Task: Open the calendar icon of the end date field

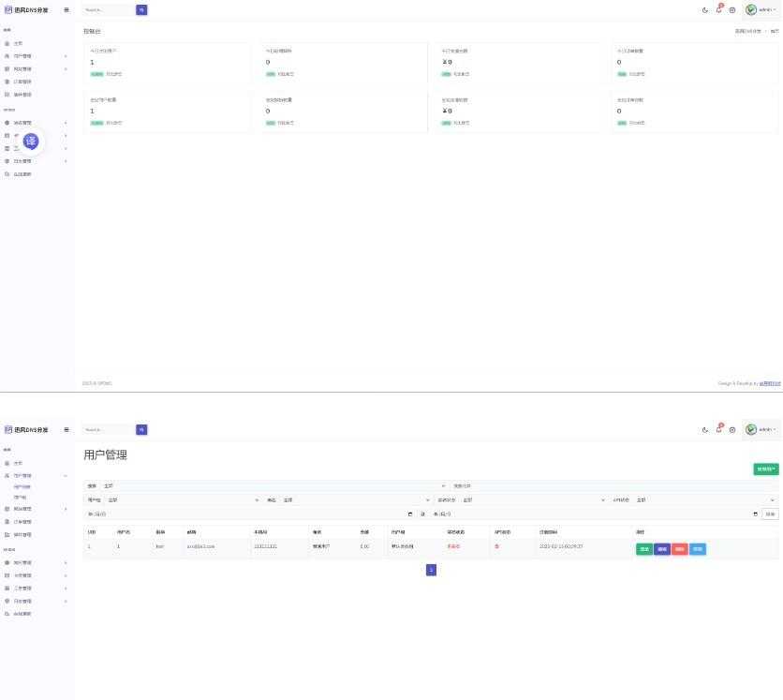Action: (755, 514)
